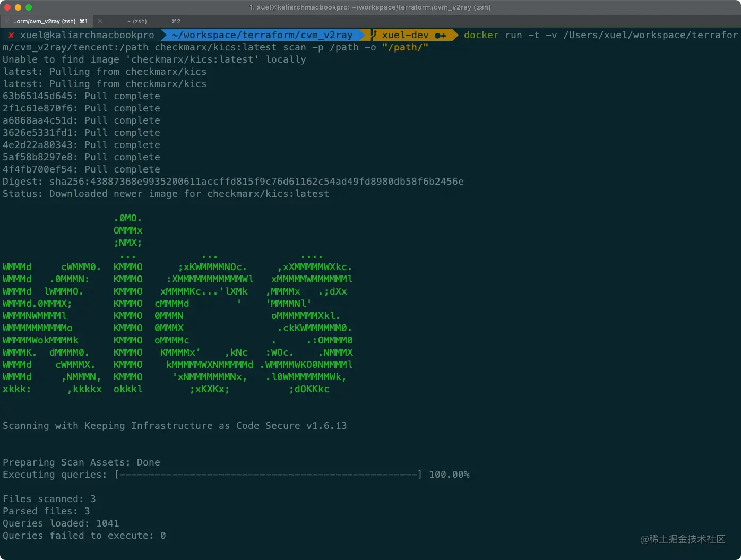Click the 'Executing queries' progress bar
This screenshot has width=741, height=560.
click(x=269, y=475)
